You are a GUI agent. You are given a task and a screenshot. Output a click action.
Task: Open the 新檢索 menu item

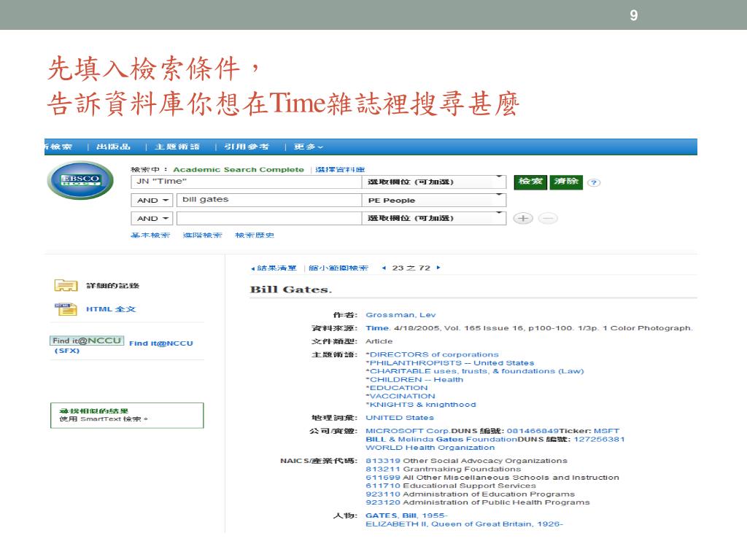coord(58,147)
